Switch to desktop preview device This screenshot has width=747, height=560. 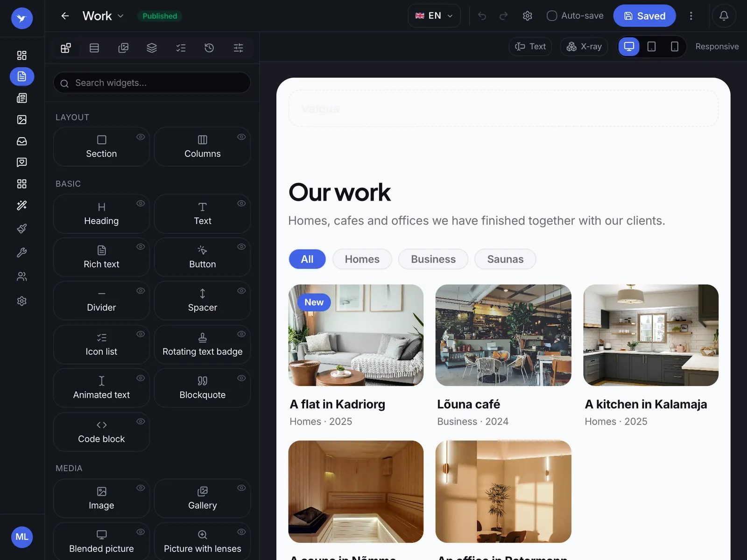(629, 47)
